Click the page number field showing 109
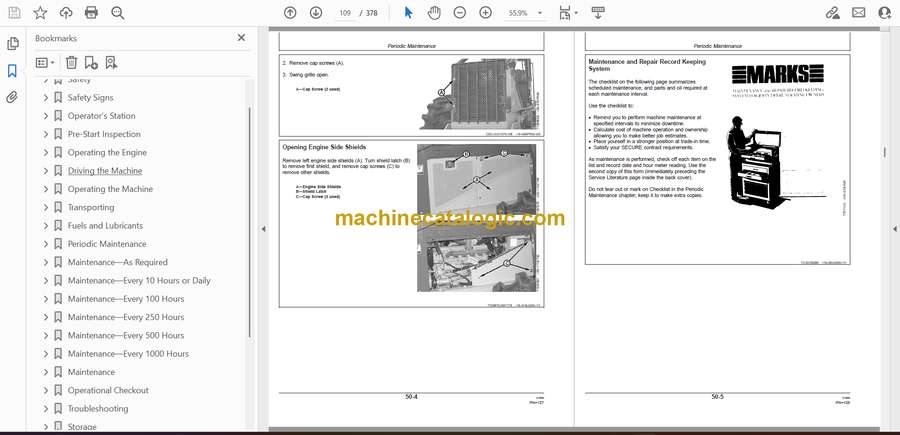Image resolution: width=900 pixels, height=435 pixels. pyautogui.click(x=345, y=13)
